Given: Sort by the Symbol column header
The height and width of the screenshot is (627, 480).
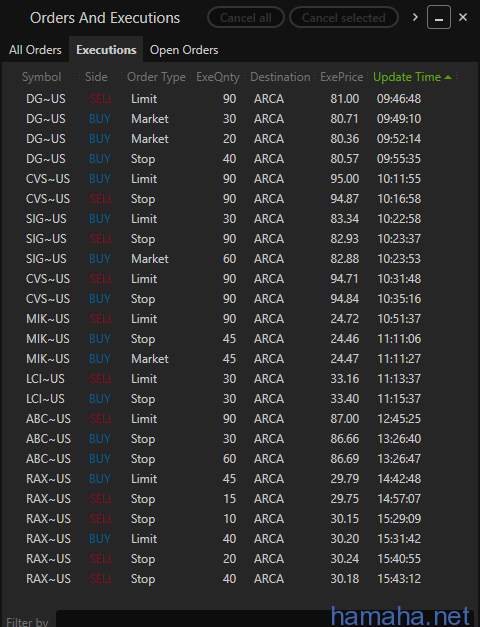Looking at the screenshot, I should (x=42, y=77).
